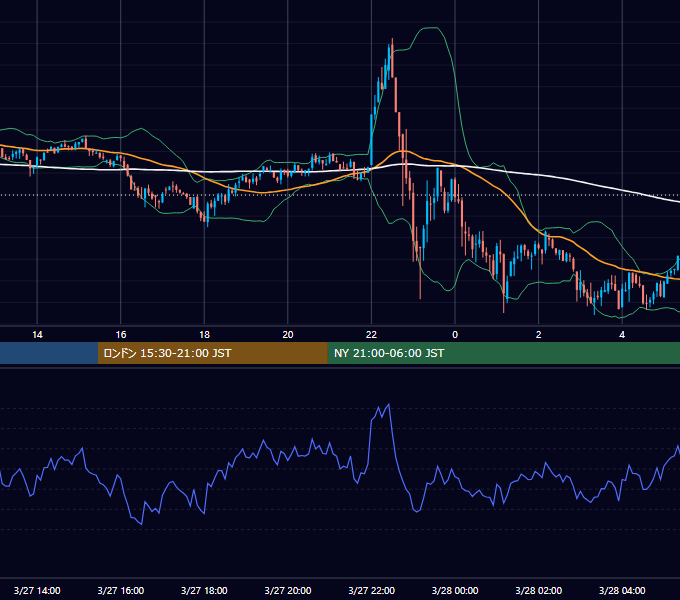Viewport: 680px width, 600px height.
Task: Click the 20 hour axis label
Action: tap(288, 335)
